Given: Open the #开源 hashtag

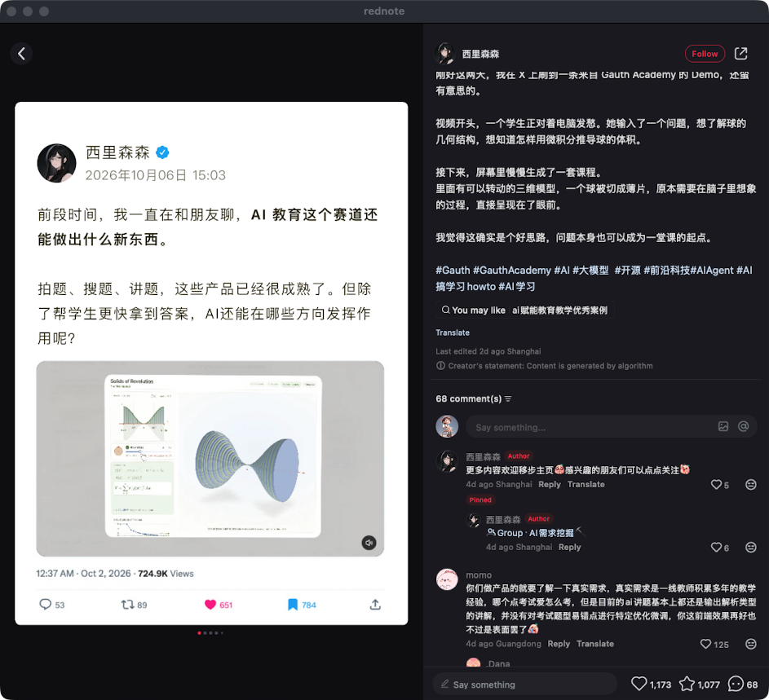Looking at the screenshot, I should (628, 271).
